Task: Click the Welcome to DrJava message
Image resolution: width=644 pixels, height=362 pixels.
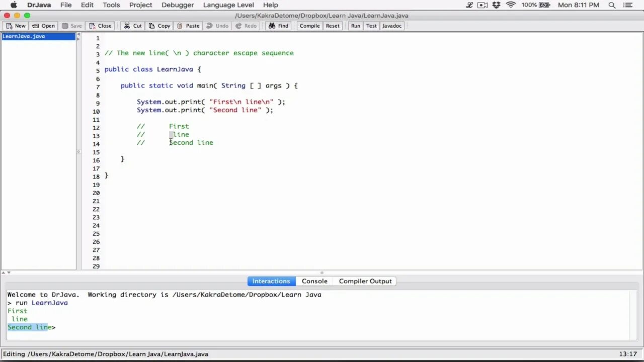Action: 164,295
